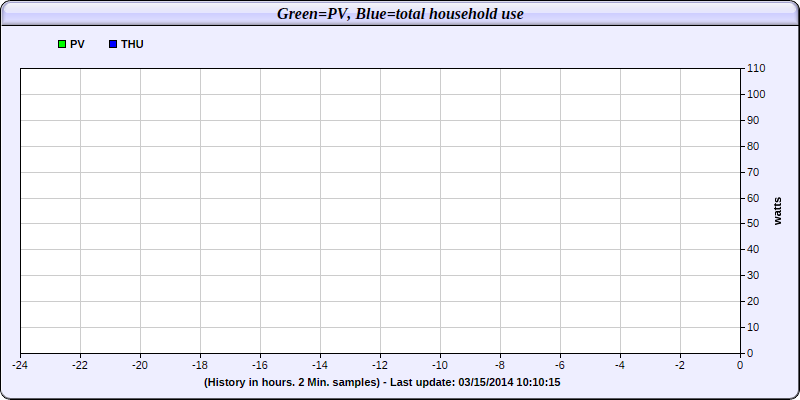Click the history and last update caption
The height and width of the screenshot is (400, 800).
(x=382, y=382)
